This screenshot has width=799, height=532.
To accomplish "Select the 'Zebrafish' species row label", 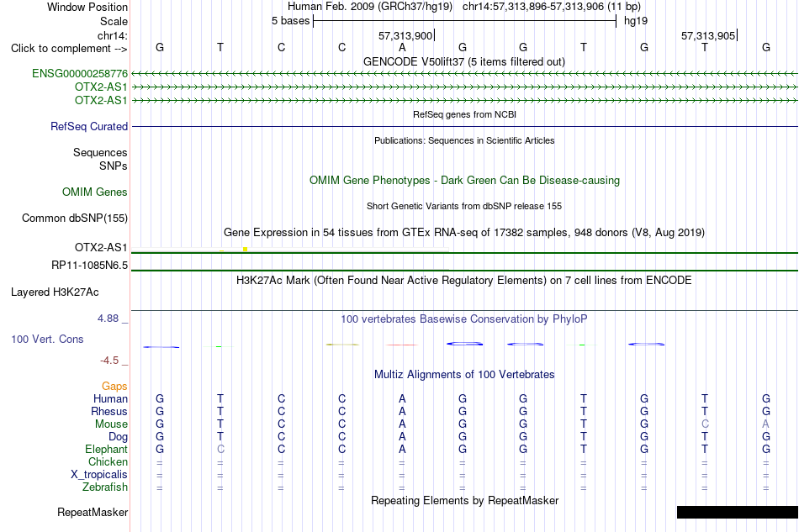I will coord(104,487).
